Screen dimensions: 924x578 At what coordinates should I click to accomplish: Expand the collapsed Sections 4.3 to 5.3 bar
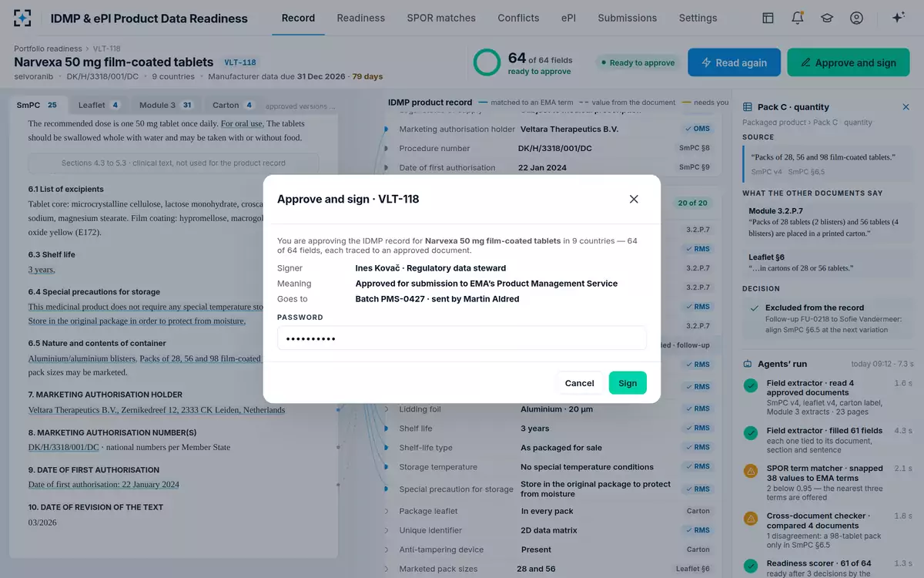[x=173, y=163]
